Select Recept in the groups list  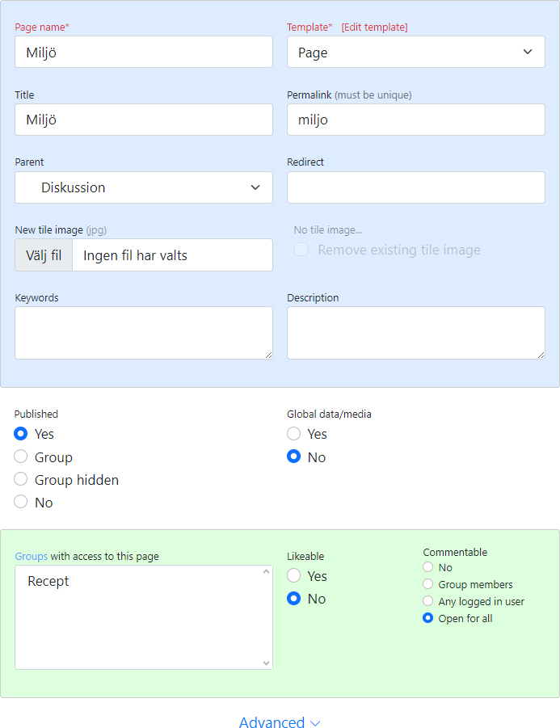tap(48, 582)
